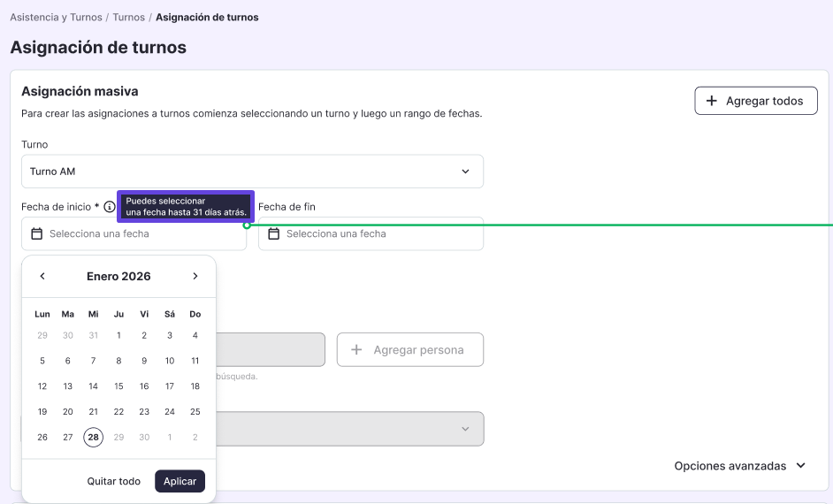This screenshot has height=504, width=833.
Task: Click the plus icon on Agregar persona
Action: (356, 349)
